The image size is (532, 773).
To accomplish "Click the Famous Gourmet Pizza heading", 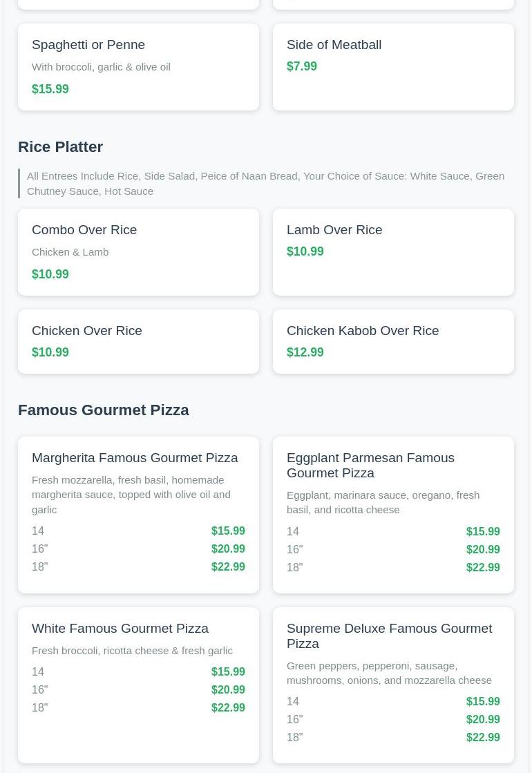I will (104, 410).
